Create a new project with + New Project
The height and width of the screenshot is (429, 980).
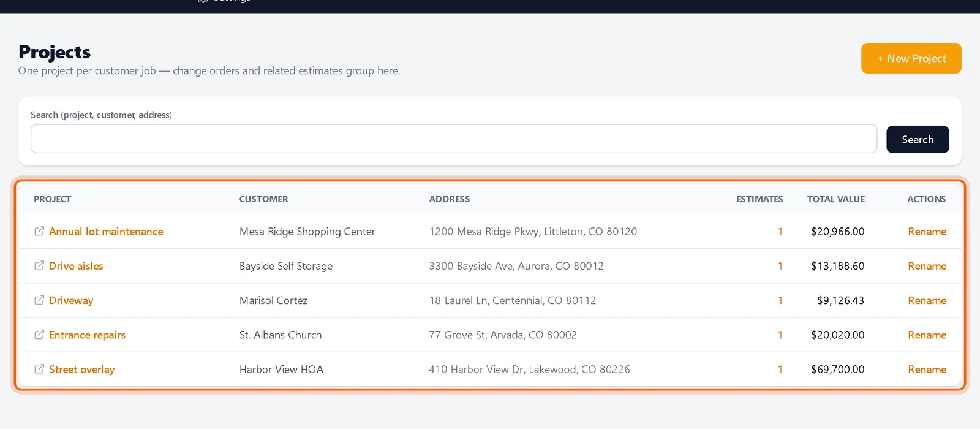pyautogui.click(x=911, y=58)
